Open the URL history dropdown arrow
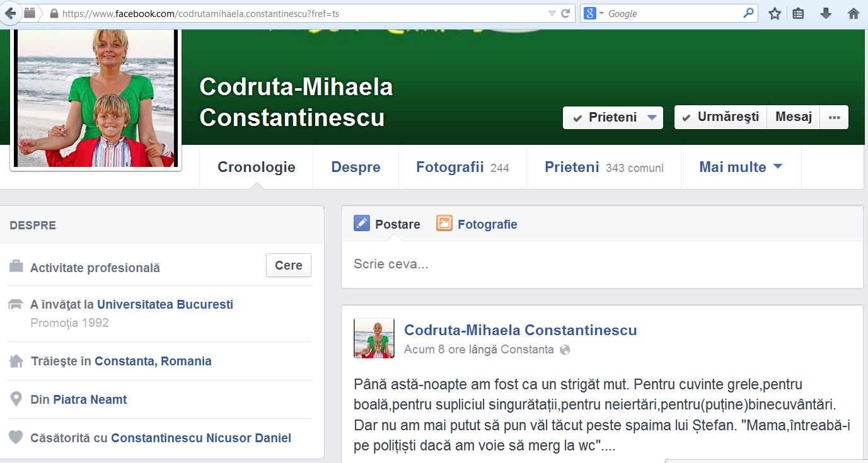Screen dimensions: 868x463 tap(552, 13)
